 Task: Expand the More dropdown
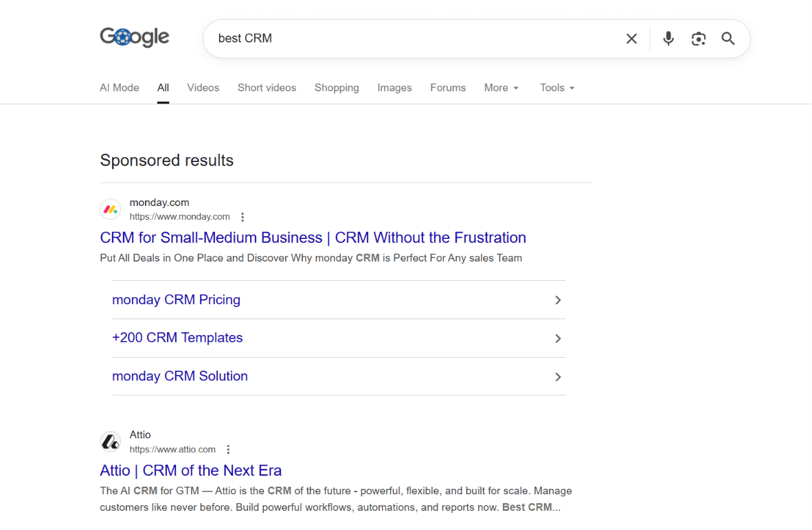[501, 88]
